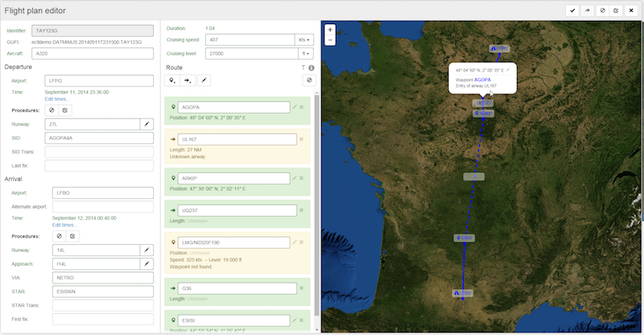Click the add airway arrow icon in Route toolbar
The image size is (644, 335).
coord(188,81)
